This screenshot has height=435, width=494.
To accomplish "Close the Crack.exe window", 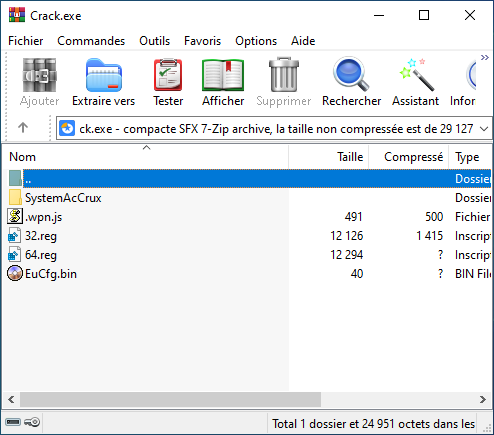I will pyautogui.click(x=470, y=15).
